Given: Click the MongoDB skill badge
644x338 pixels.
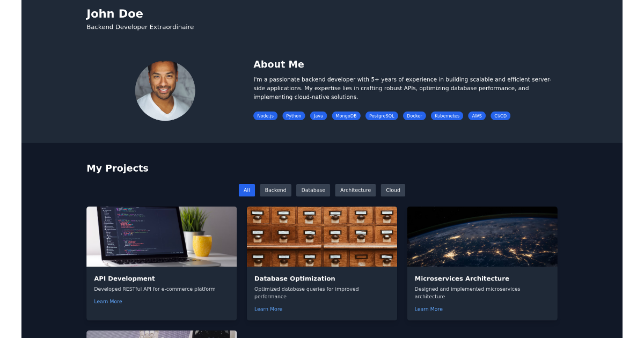Looking at the screenshot, I should coord(346,115).
